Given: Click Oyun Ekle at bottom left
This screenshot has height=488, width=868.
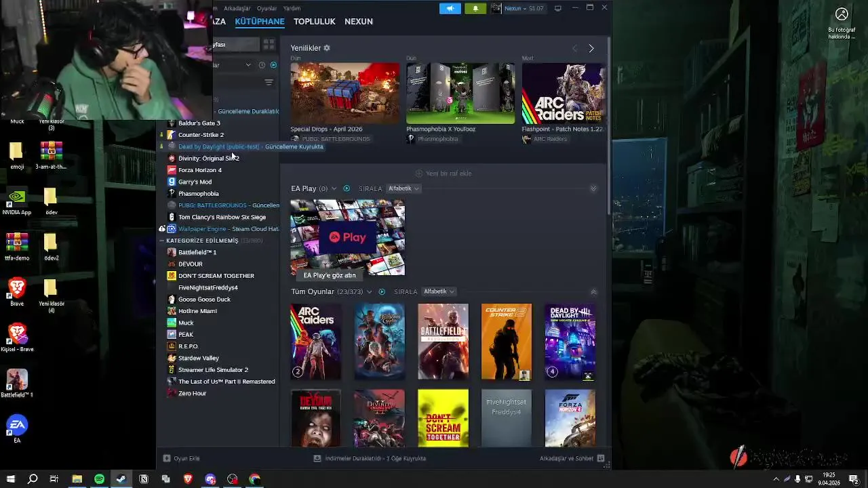Looking at the screenshot, I should [x=182, y=458].
